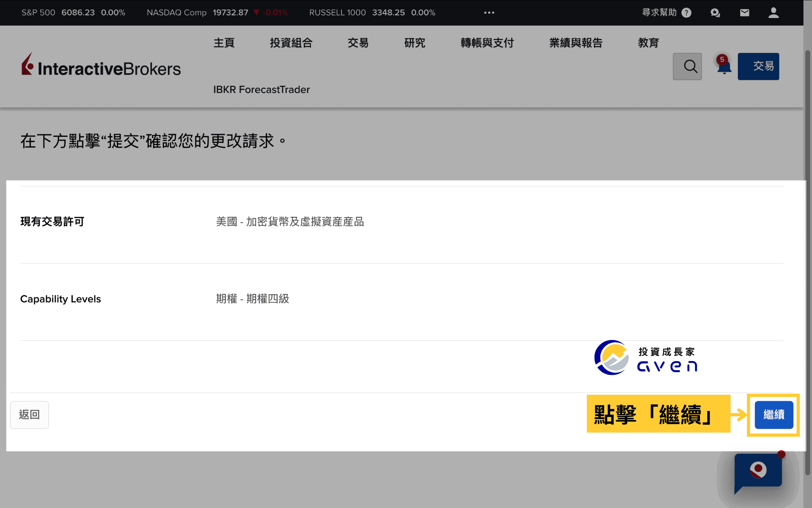Open the secure message chat icon
812x508 pixels.
pos(715,13)
